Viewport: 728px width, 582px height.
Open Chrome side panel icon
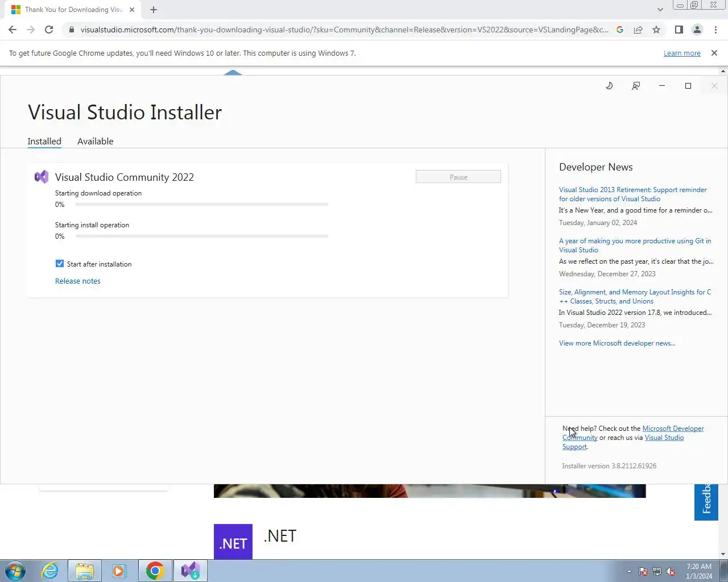(679, 30)
